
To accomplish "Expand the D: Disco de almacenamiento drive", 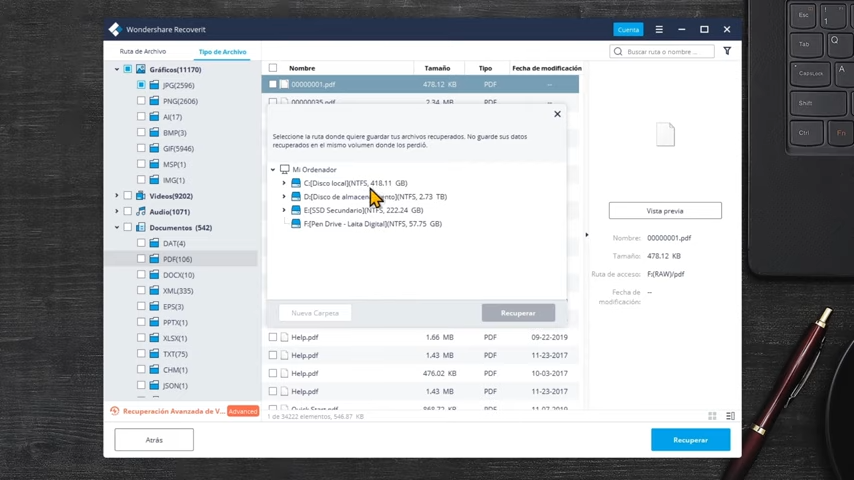I will 284,196.
